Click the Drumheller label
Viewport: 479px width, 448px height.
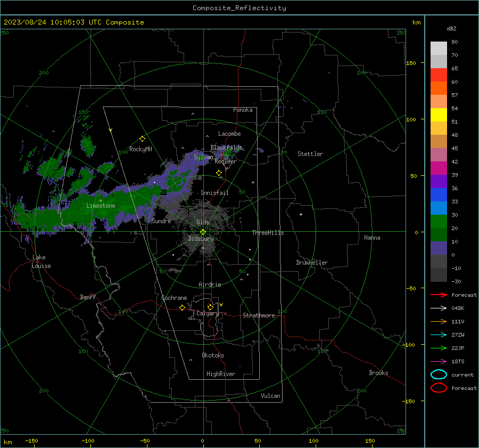pyautogui.click(x=312, y=263)
